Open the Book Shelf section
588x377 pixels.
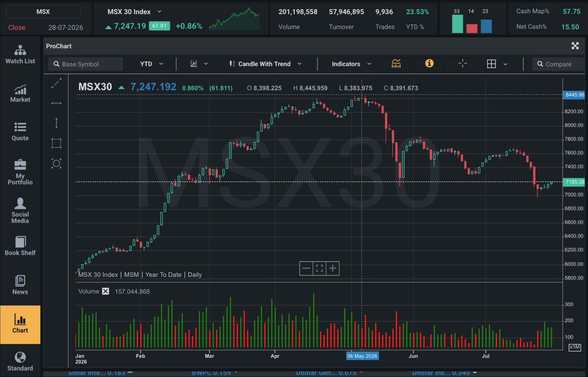(20, 246)
